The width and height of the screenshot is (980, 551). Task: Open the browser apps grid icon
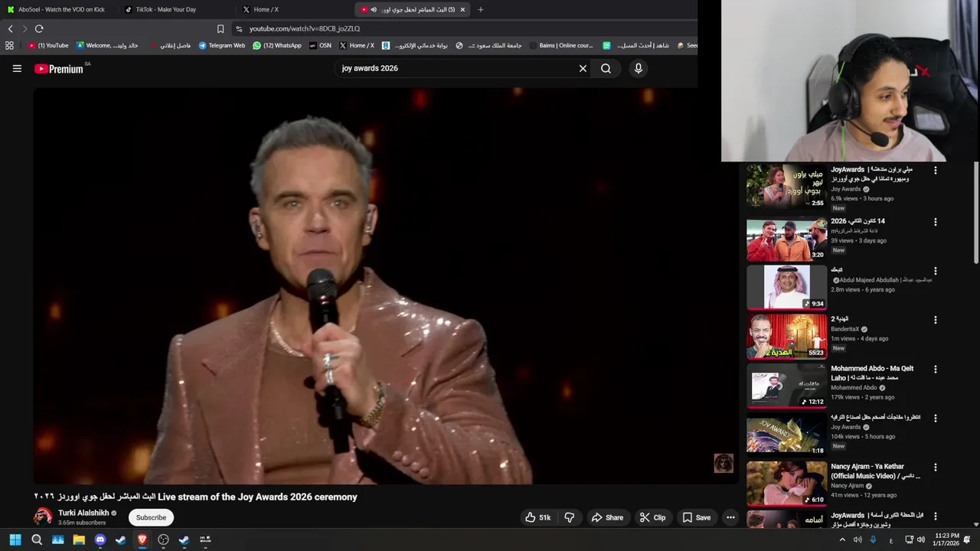point(9,45)
